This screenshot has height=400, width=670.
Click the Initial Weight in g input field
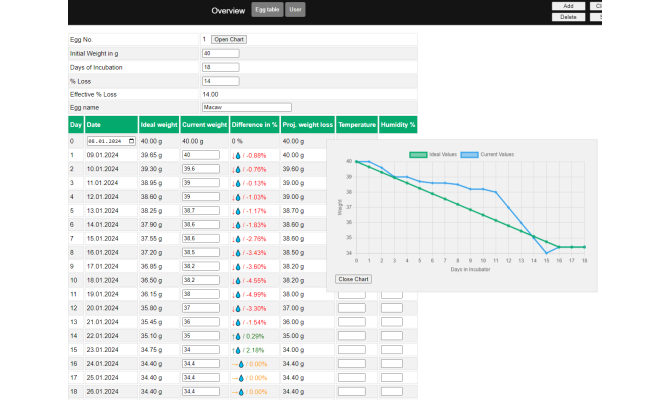[220, 53]
